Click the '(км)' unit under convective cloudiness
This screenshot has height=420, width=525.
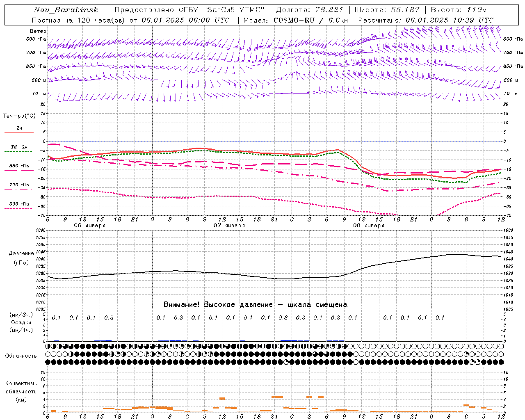21,399
